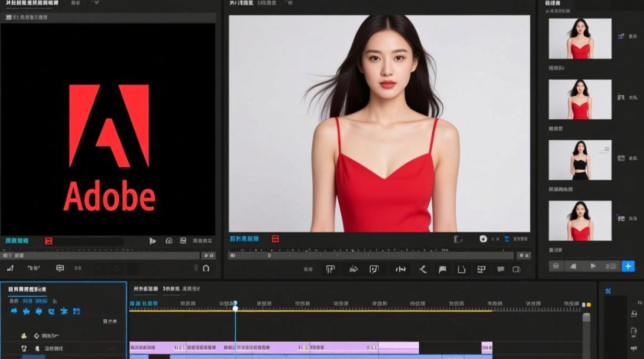644x359 pixels.
Task: Click the diamond keyframe icon on the upper track header
Action: [36, 336]
